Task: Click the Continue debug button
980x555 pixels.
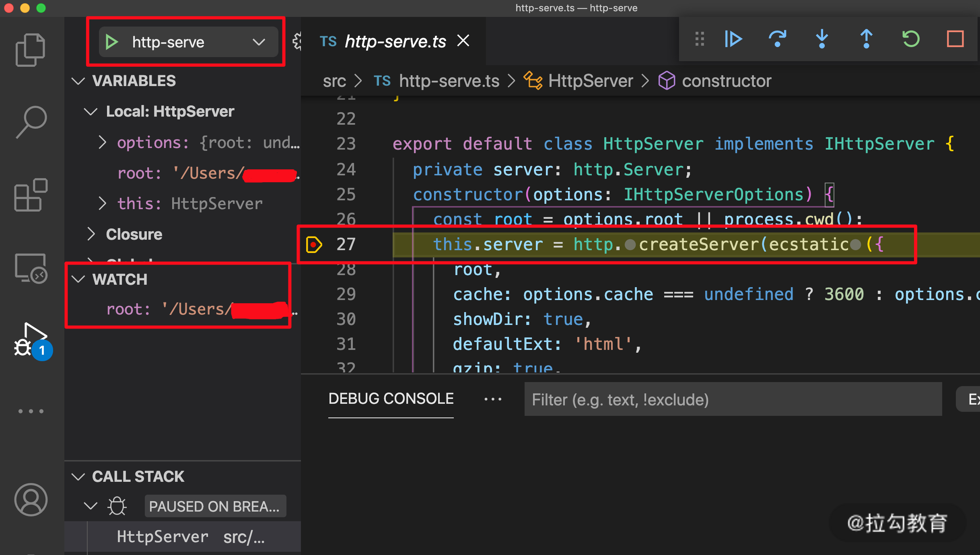Action: point(733,39)
